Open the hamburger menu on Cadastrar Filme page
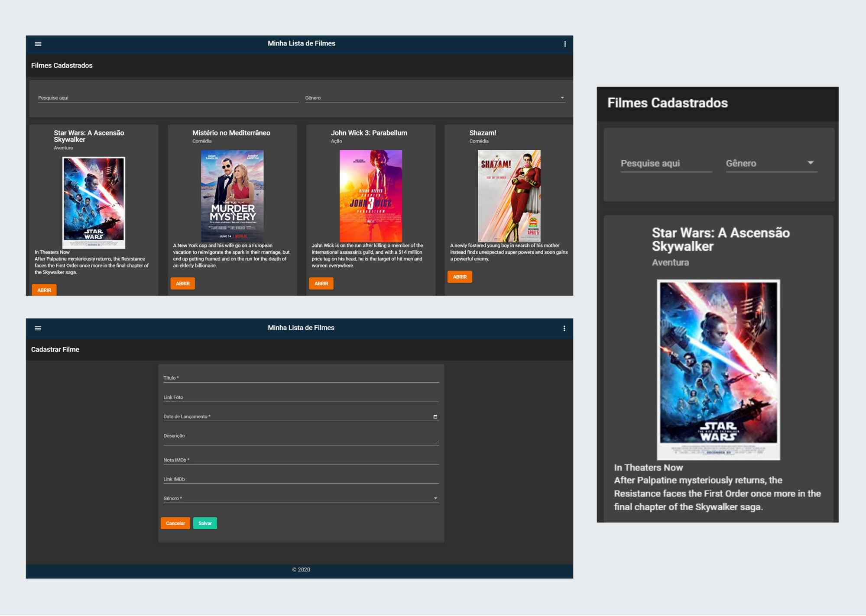 tap(38, 328)
